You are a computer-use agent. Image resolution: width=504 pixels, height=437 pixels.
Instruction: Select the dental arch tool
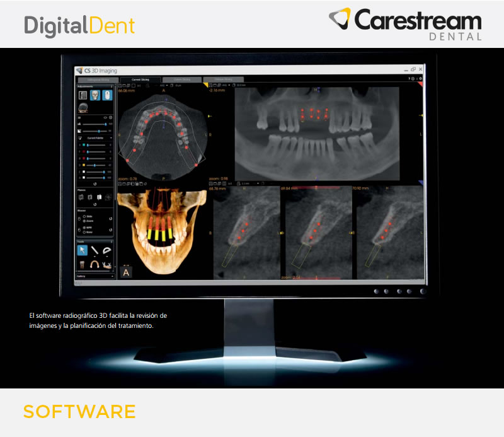click(x=95, y=264)
